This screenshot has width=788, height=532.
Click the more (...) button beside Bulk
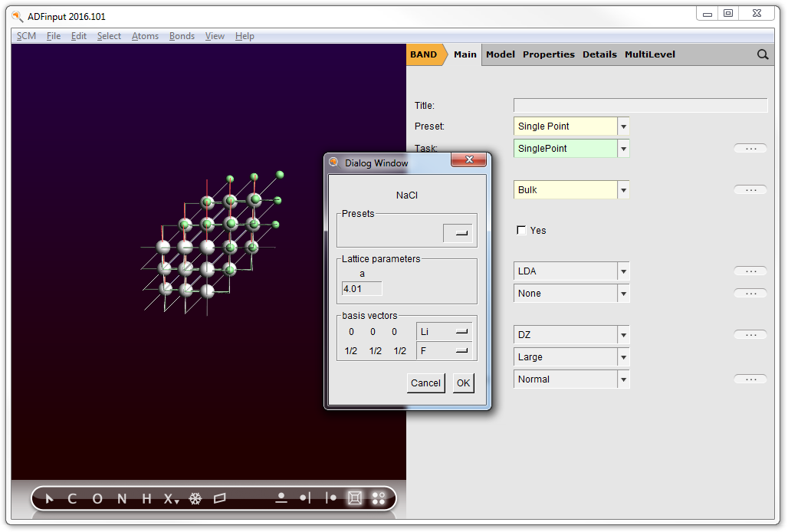[x=750, y=190]
